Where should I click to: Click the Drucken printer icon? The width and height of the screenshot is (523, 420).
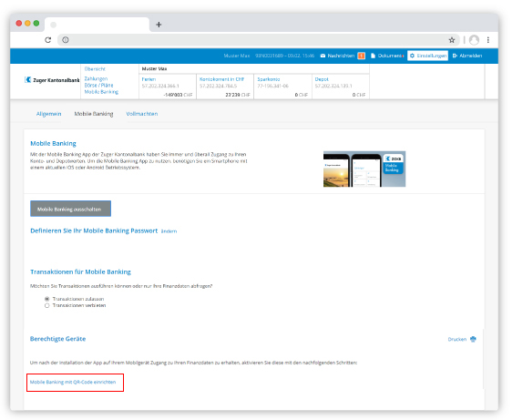473,339
